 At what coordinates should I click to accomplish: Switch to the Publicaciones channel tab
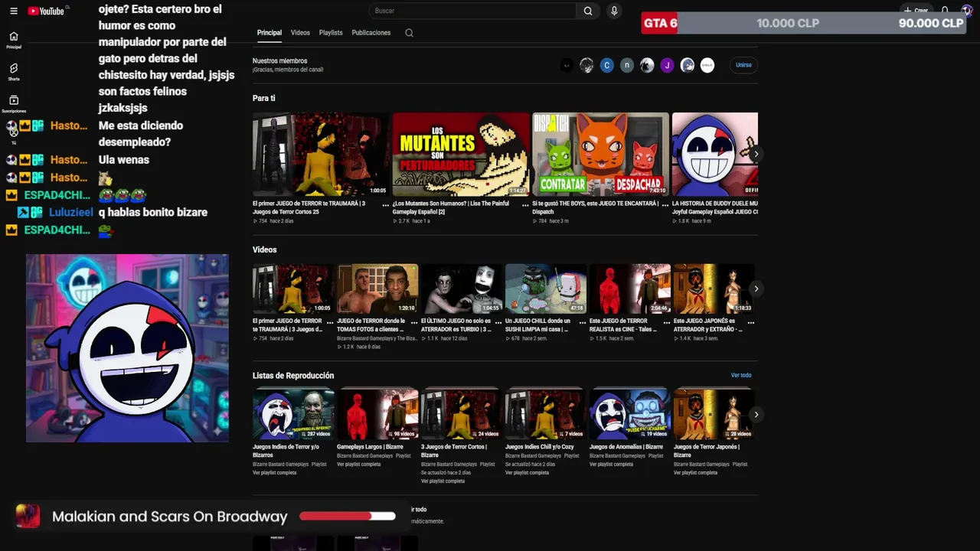coord(371,33)
